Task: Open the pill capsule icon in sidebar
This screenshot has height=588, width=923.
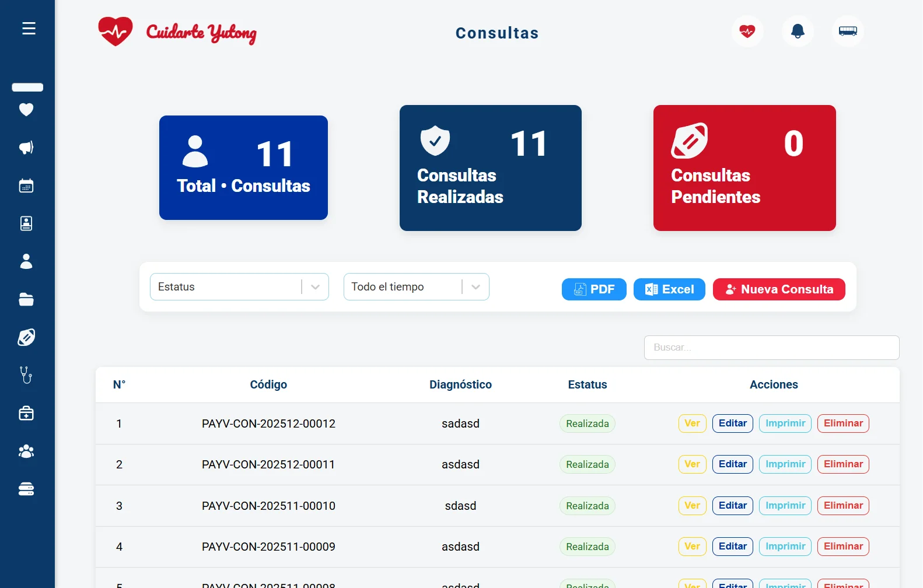Action: pyautogui.click(x=26, y=337)
